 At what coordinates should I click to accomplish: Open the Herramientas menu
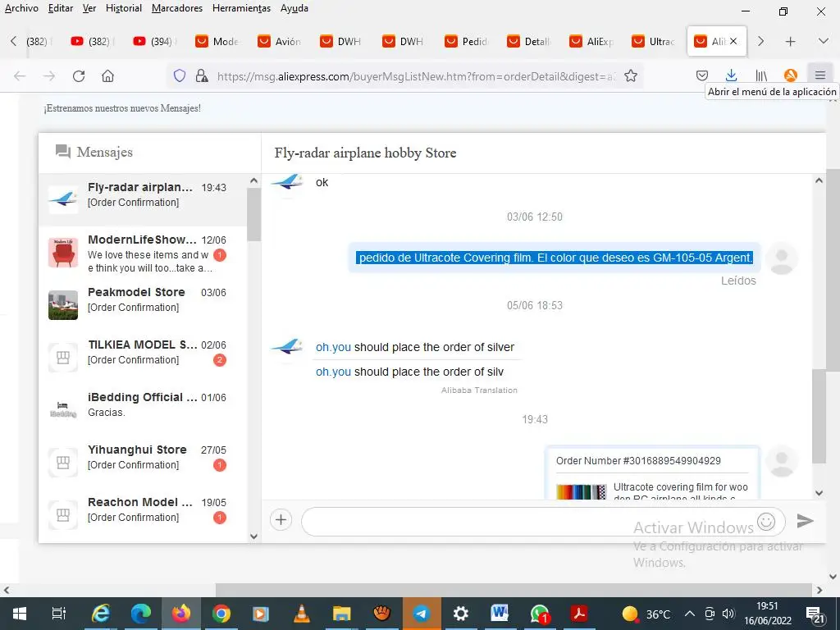(242, 8)
